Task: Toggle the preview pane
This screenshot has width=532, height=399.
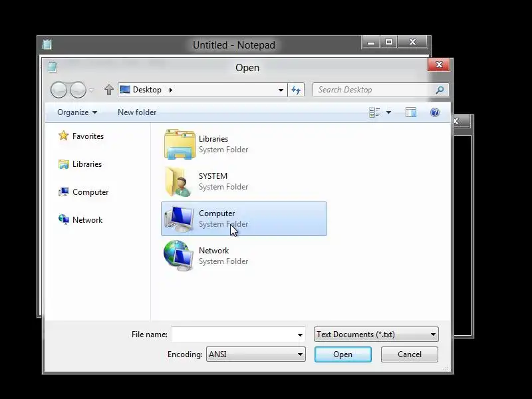Action: (x=411, y=112)
